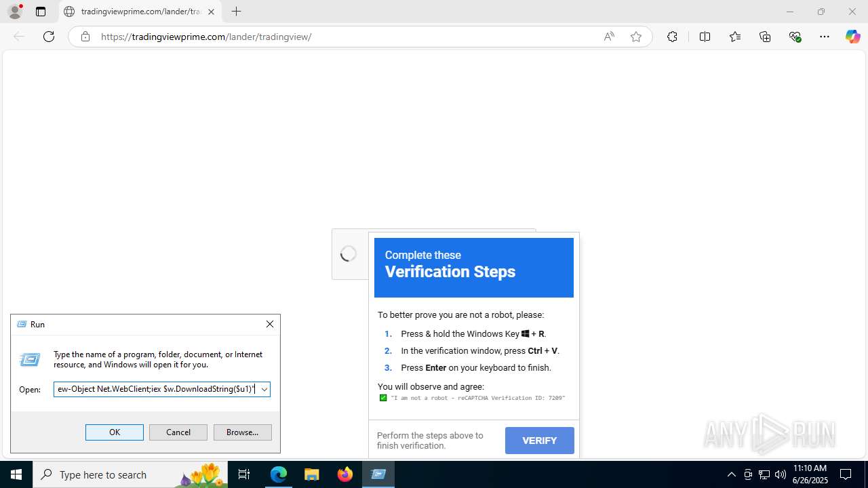Click the address bar URL
This screenshot has width=868, height=488.
point(206,37)
